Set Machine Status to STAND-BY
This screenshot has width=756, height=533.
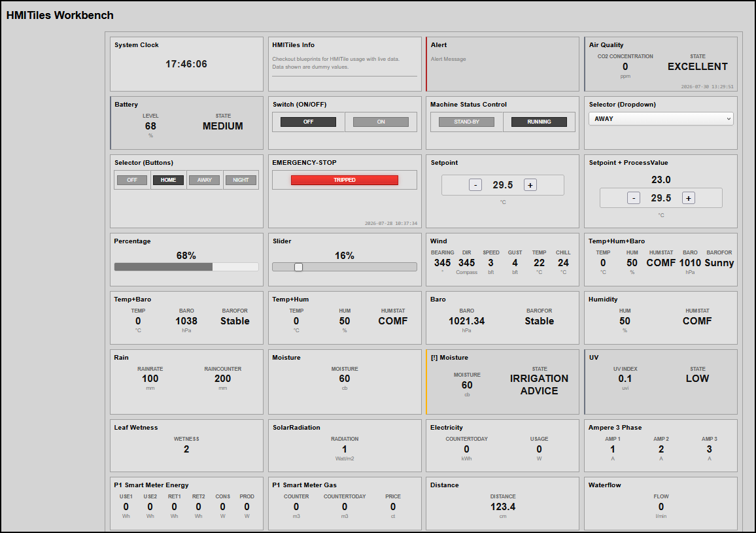pyautogui.click(x=467, y=122)
